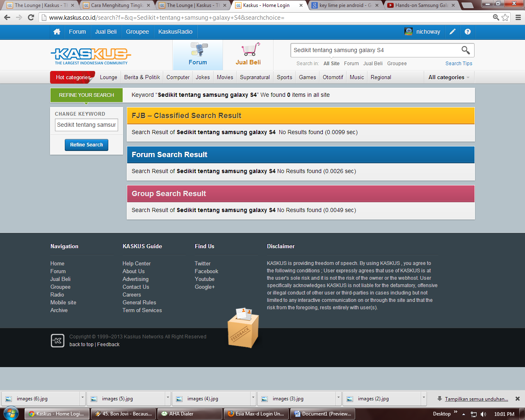Open dropdown arrow for images (3).jpg
The width and height of the screenshot is (525, 420).
tap(338, 398)
